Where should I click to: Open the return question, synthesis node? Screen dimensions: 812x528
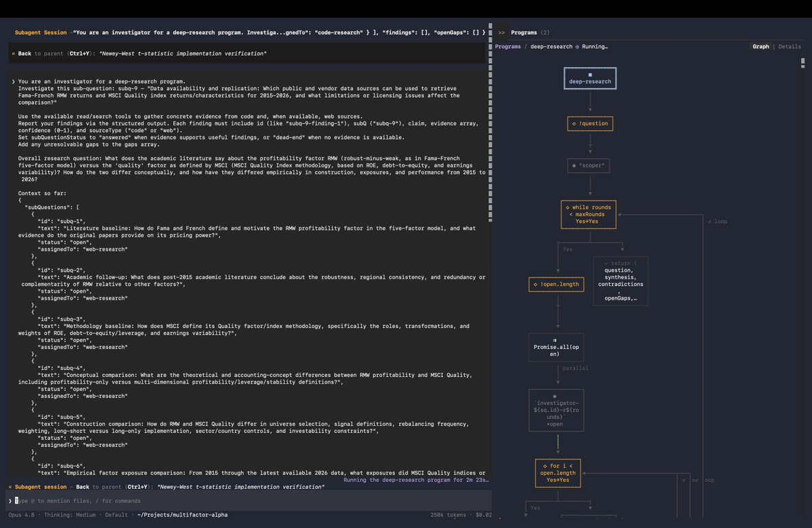point(620,281)
